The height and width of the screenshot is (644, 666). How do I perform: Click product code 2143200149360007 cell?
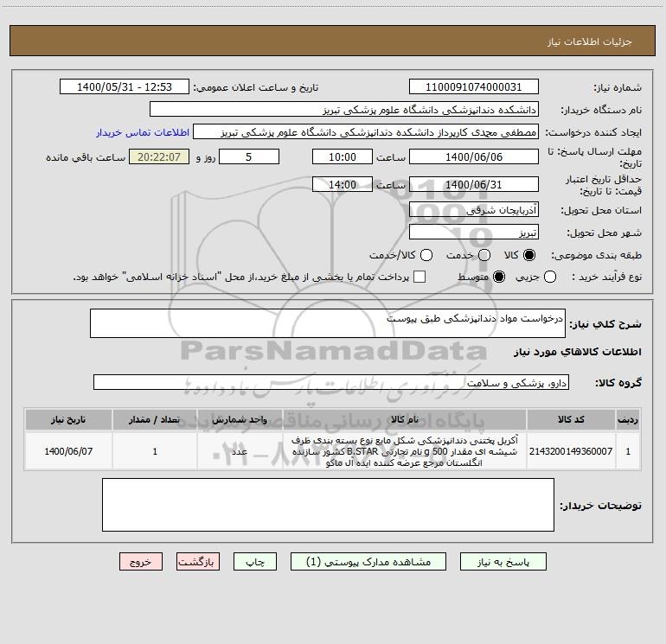click(x=571, y=451)
